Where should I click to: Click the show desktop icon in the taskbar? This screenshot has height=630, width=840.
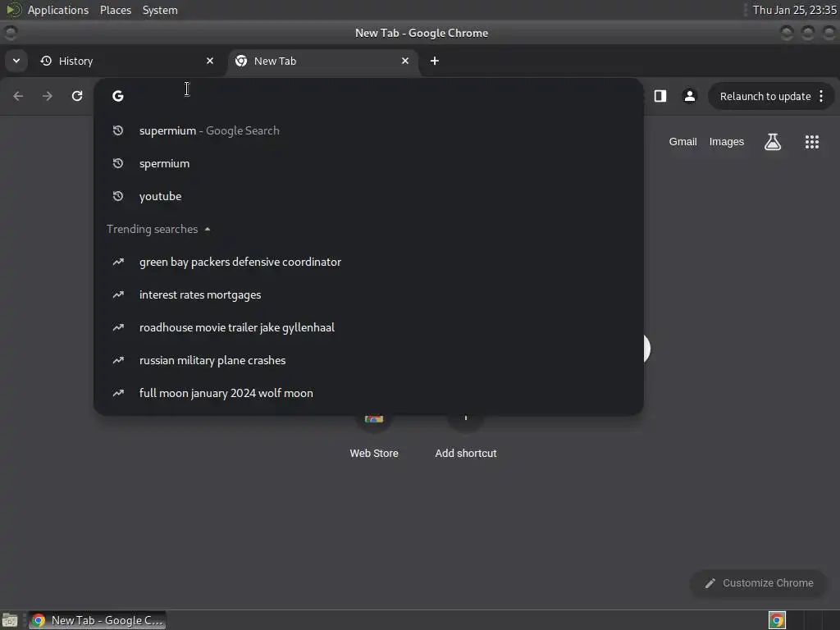pos(10,620)
